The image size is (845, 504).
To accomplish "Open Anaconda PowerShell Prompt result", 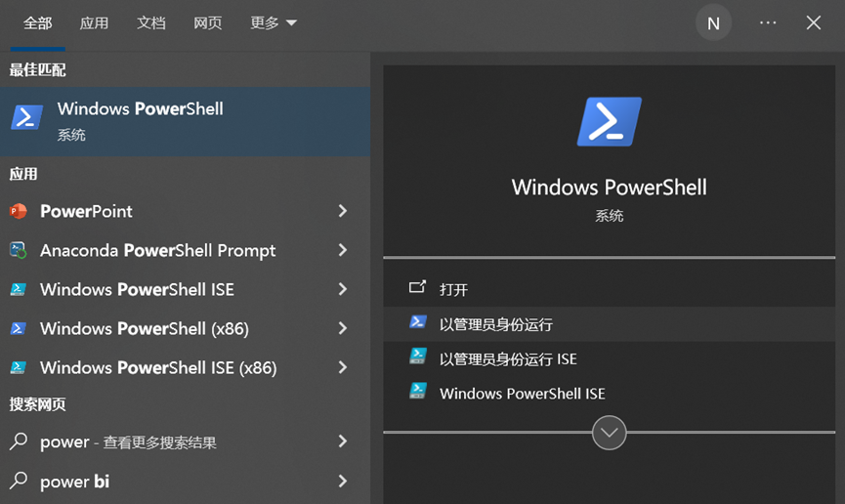I will click(185, 250).
